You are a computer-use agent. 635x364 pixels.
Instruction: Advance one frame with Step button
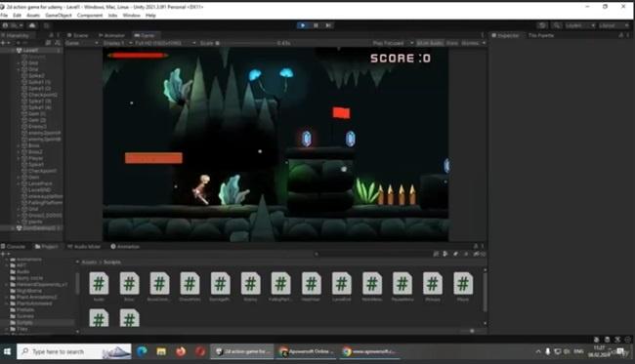tap(329, 25)
